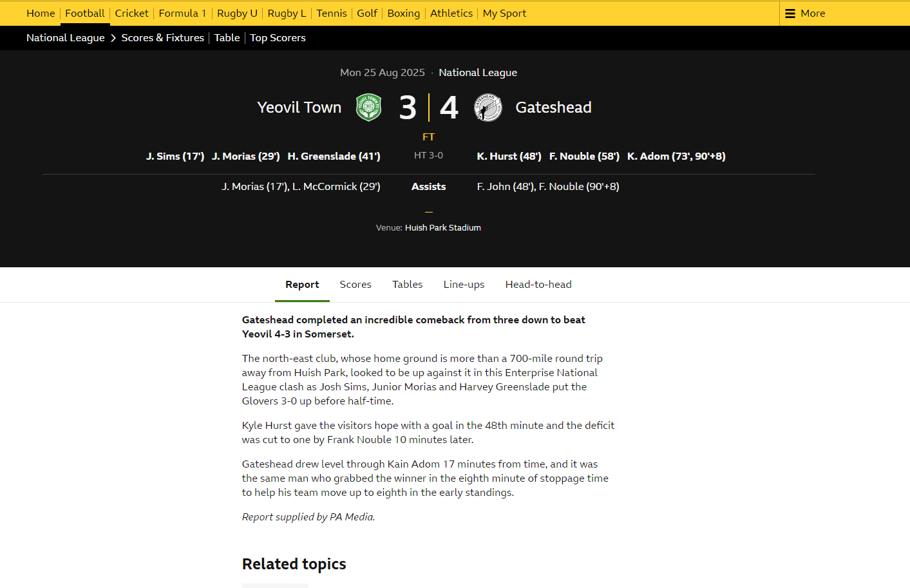Click the HT 3-0 half-time score

(429, 155)
